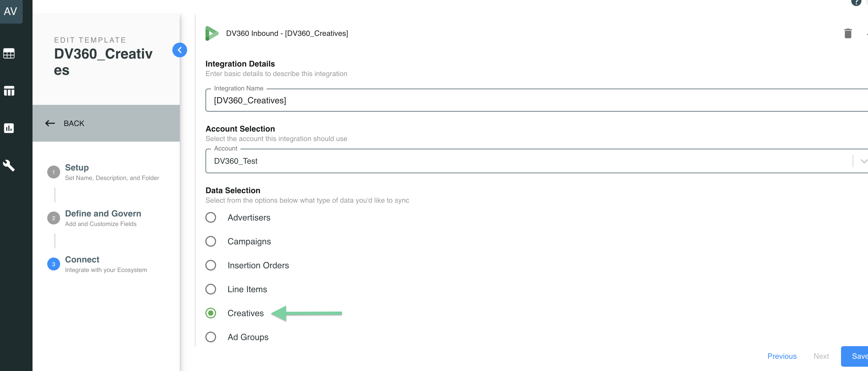Click the Next button
Image resolution: width=868 pixels, height=371 pixels.
point(821,356)
